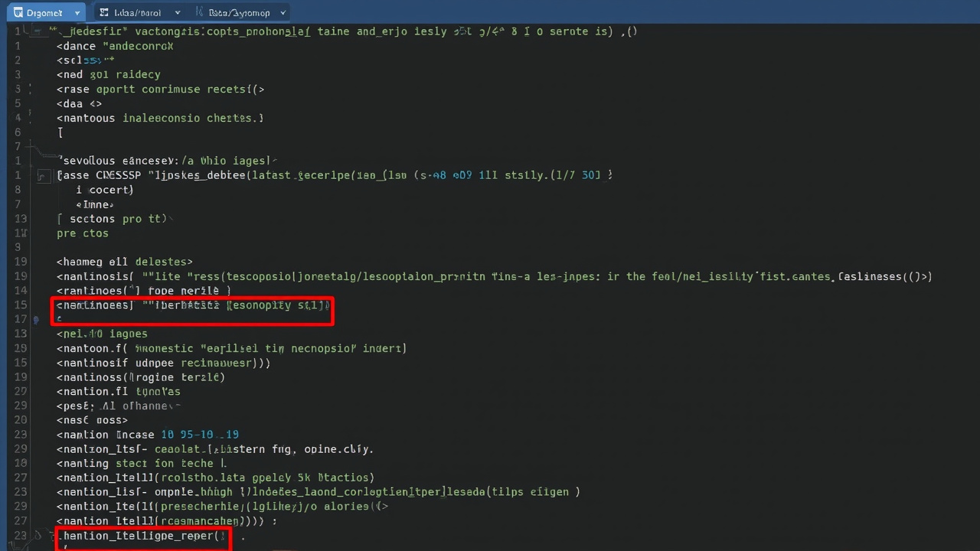Click the gutter marker beside line 17
Image resolution: width=980 pixels, height=551 pixels.
(x=36, y=319)
